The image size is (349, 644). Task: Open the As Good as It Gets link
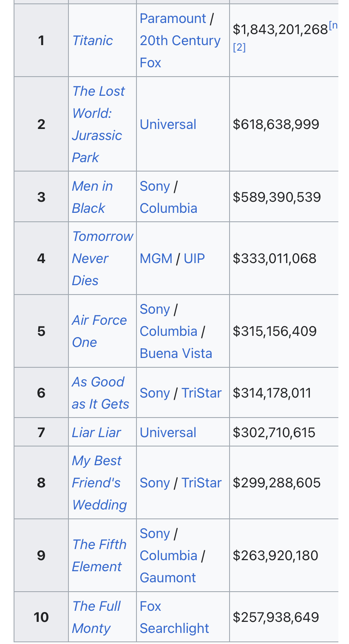[100, 393]
